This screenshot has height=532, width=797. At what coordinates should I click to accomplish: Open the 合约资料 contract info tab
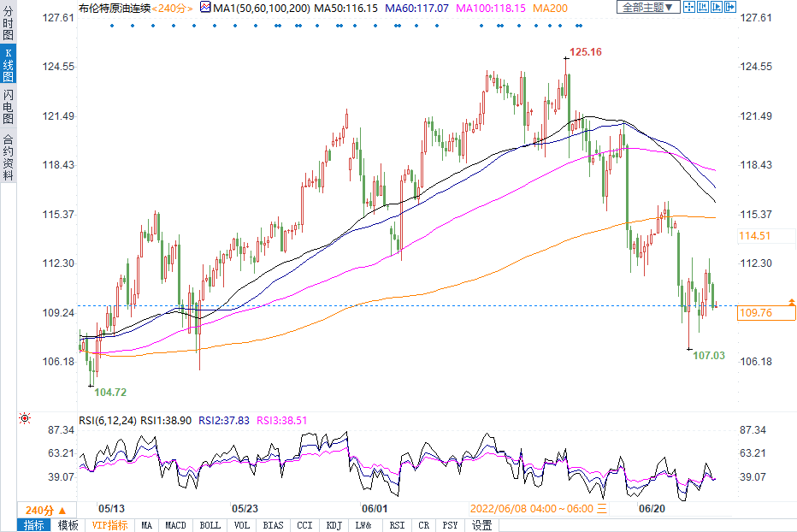[8, 157]
